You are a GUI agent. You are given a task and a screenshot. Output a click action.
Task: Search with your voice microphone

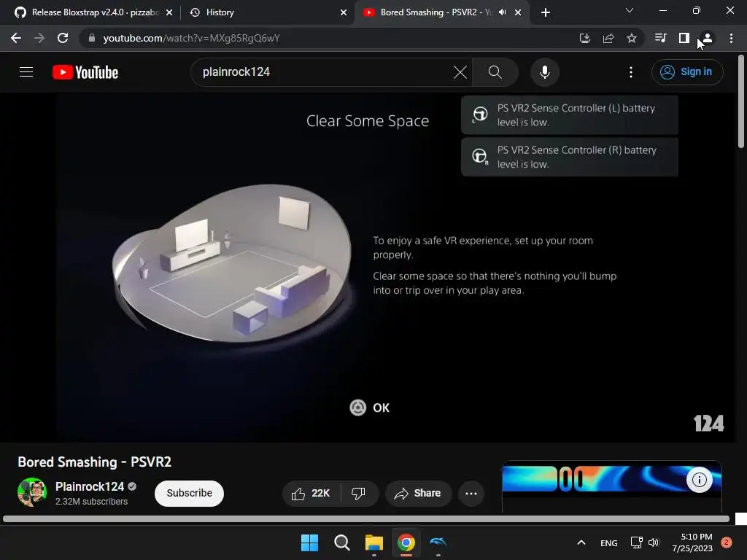point(544,72)
